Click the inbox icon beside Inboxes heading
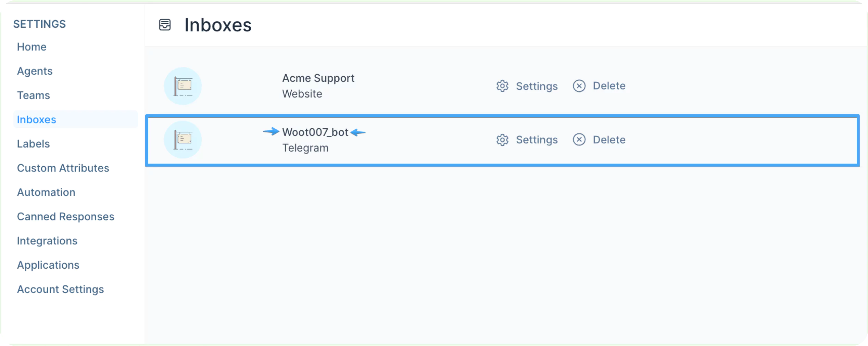This screenshot has width=868, height=346. (x=165, y=25)
